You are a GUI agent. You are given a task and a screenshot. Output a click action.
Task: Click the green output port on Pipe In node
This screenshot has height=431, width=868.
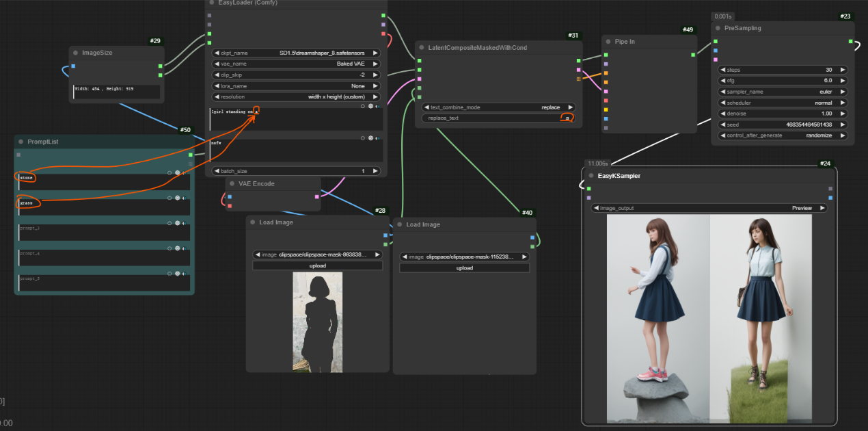(x=693, y=55)
